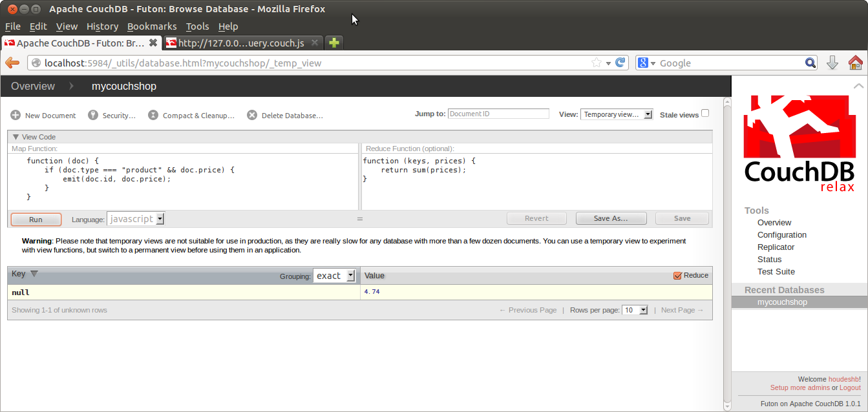Viewport: 868px width, 412px height.
Task: Close the query.couch.js tab
Action: (315, 43)
